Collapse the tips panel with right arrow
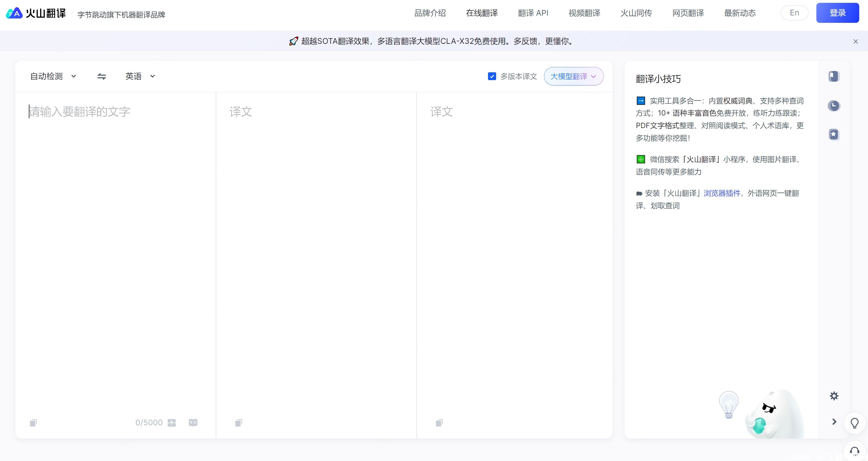 834,422
